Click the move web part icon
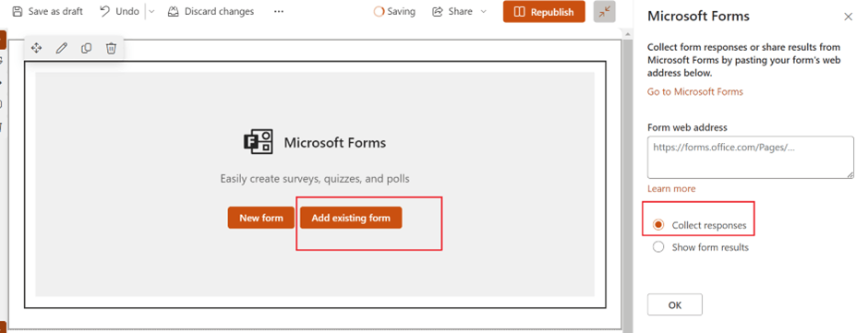 37,49
